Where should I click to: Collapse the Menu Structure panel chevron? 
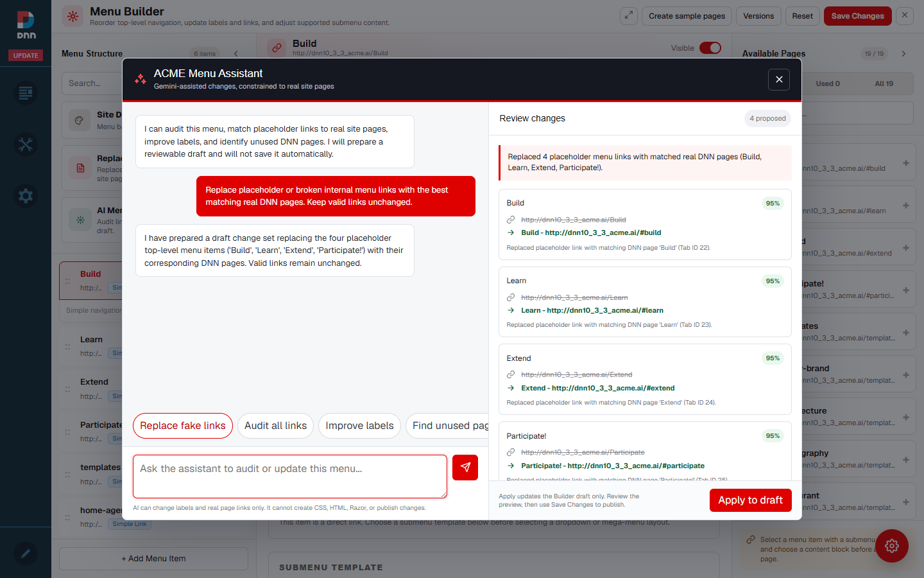tap(235, 53)
